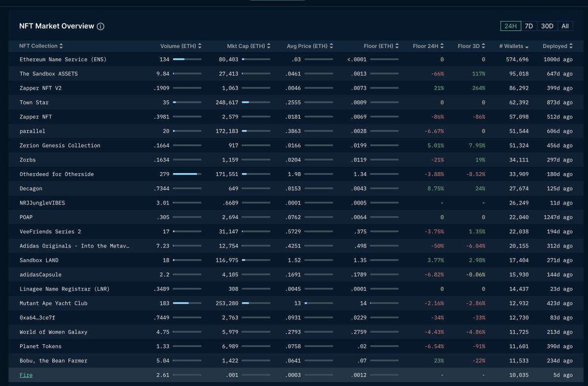Sort by Avg Price (ETH) column arrows
Viewport: 588px width, 386px height.
click(x=332, y=46)
